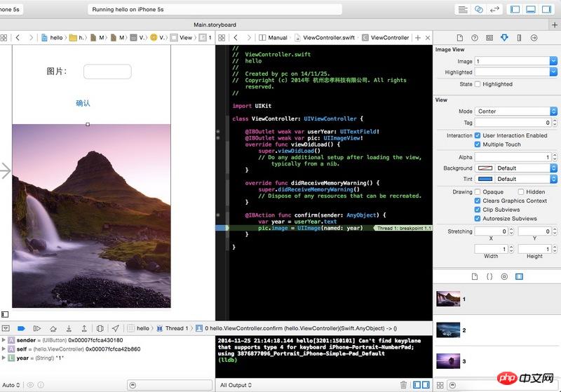Image resolution: width=561 pixels, height=392 pixels.
Task: Switch to the Assistant editor
Action: coord(479,10)
